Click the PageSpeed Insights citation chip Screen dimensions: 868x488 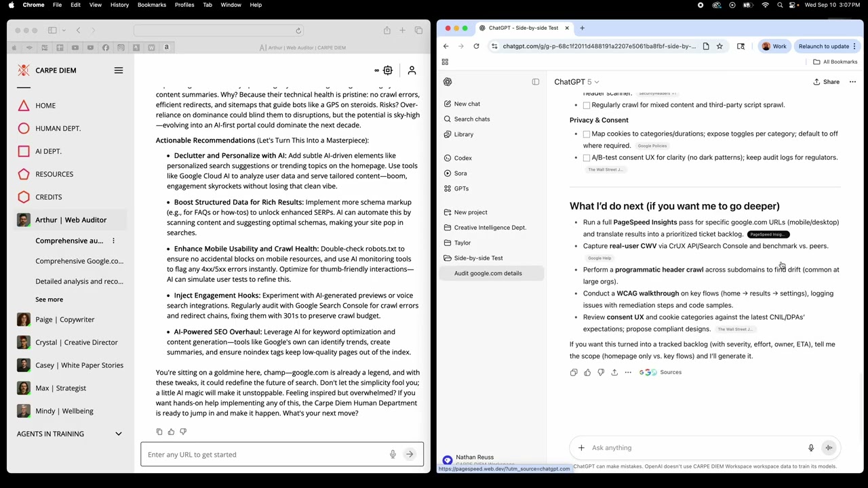click(768, 235)
